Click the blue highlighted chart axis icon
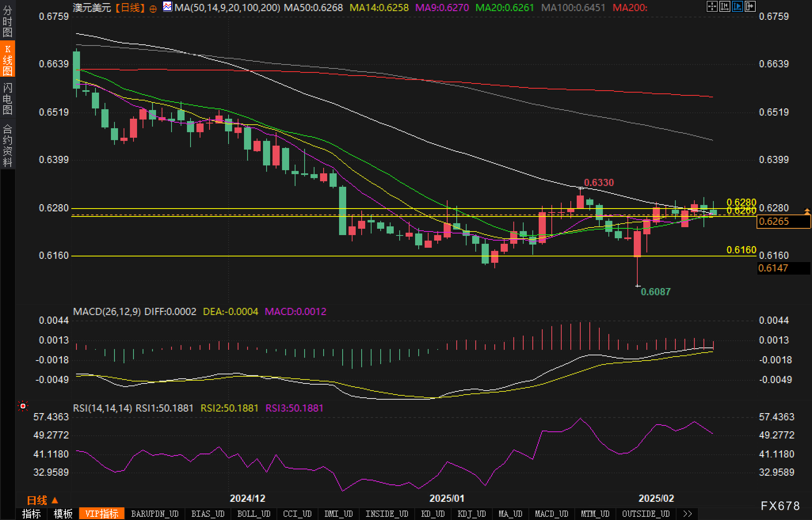This screenshot has height=520, width=812. 737,6
